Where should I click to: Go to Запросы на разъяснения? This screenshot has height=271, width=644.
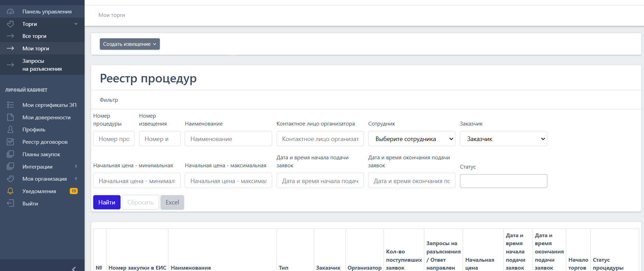click(x=42, y=65)
